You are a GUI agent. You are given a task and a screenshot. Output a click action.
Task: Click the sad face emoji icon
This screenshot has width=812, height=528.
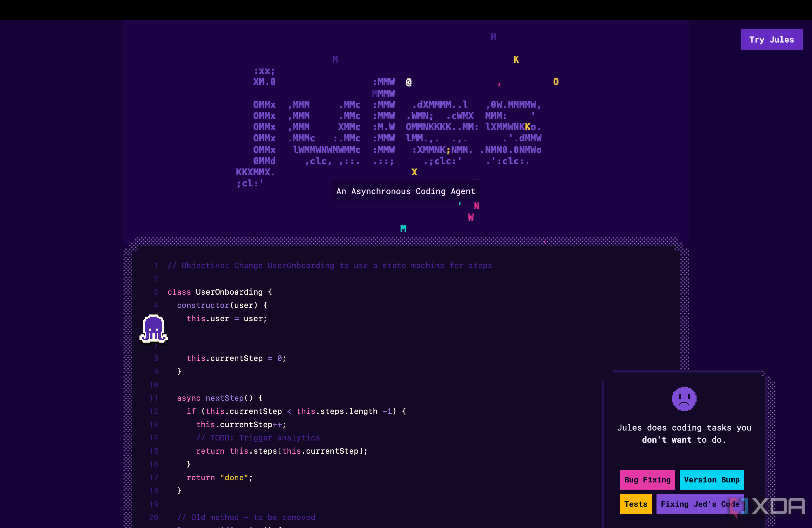[684, 398]
